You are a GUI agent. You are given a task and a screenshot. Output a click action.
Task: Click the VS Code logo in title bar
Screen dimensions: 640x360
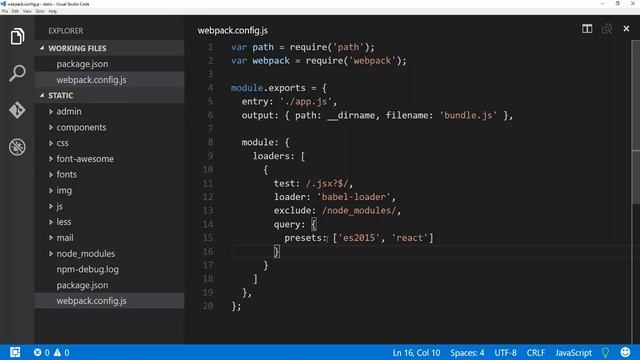coord(3,4)
